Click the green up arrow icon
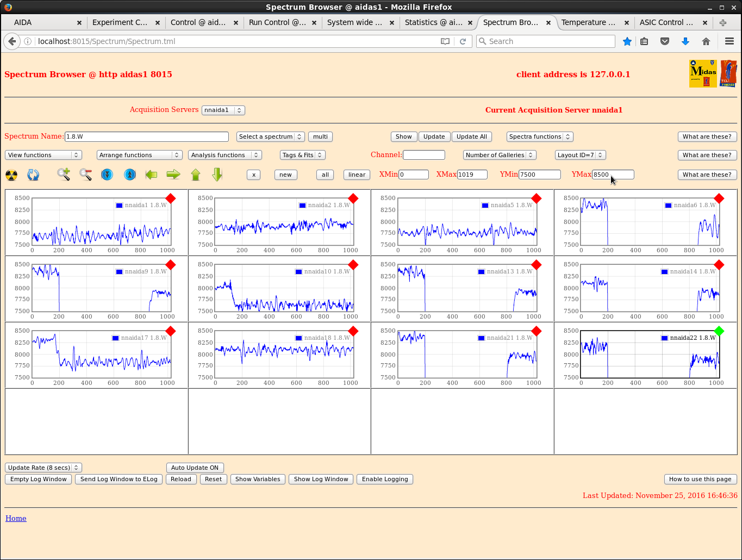The width and height of the screenshot is (742, 560). (196, 175)
